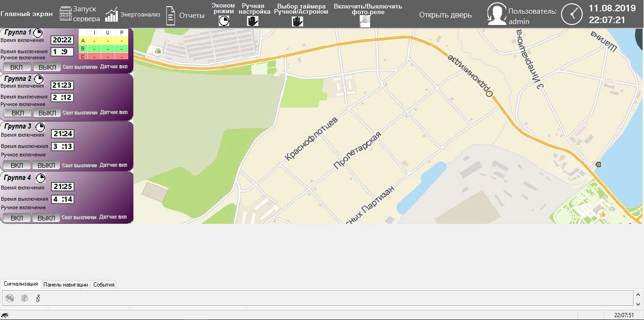Screen dimensions: 644x320
Task: Click the Группа 4 title
Action: point(18,178)
